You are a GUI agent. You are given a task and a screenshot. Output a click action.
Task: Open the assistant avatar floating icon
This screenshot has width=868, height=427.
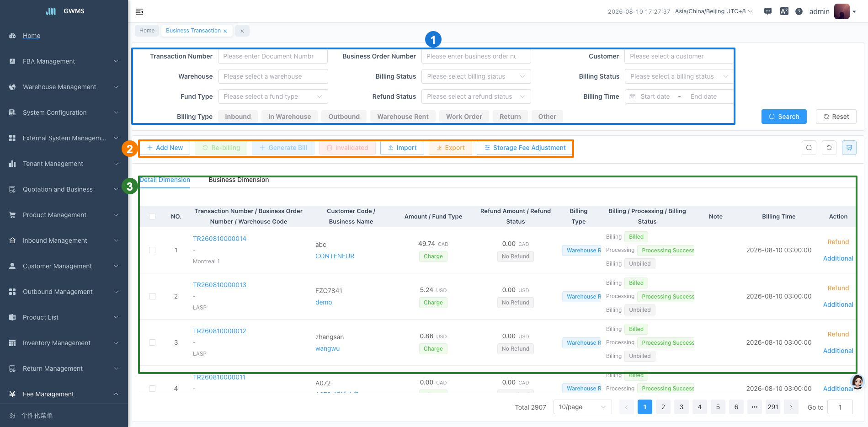tap(857, 381)
